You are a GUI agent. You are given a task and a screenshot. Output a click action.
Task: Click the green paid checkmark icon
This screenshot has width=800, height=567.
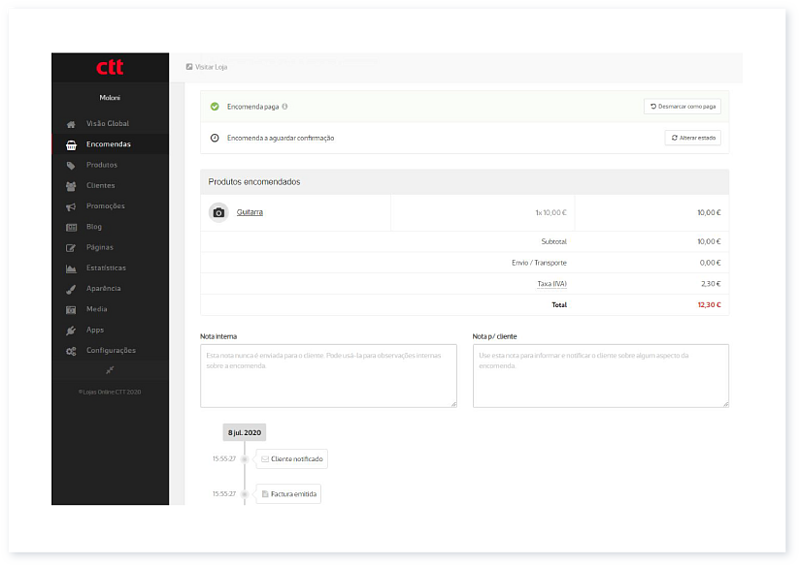[215, 107]
